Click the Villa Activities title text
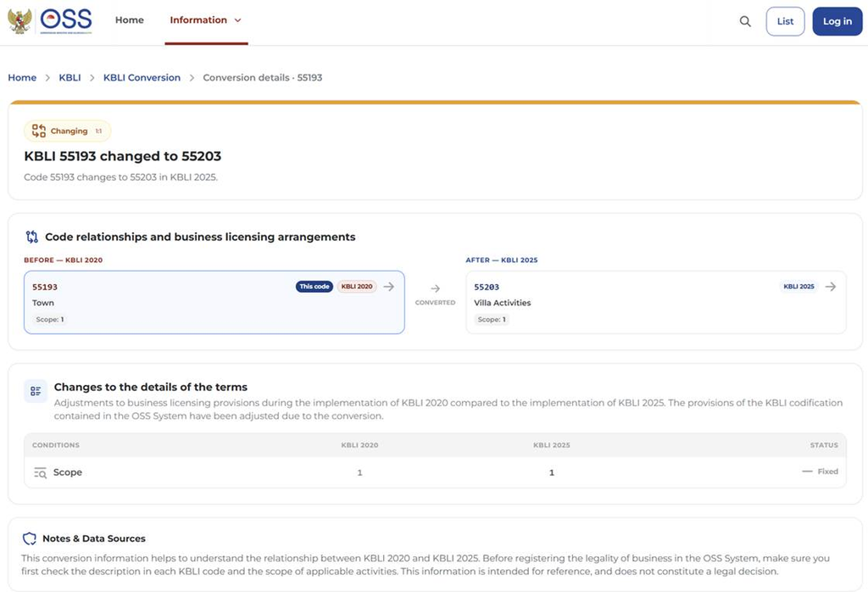868x592 pixels. (x=502, y=303)
